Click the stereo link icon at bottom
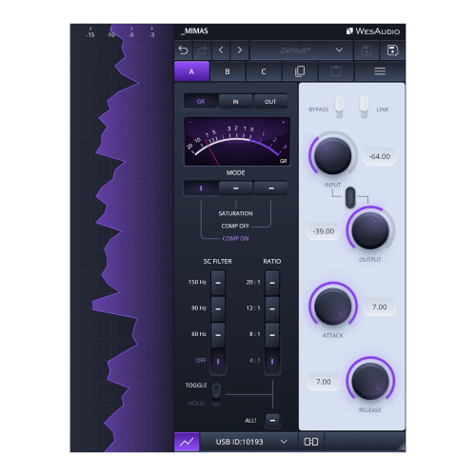This screenshot has height=476, width=476. [x=311, y=442]
